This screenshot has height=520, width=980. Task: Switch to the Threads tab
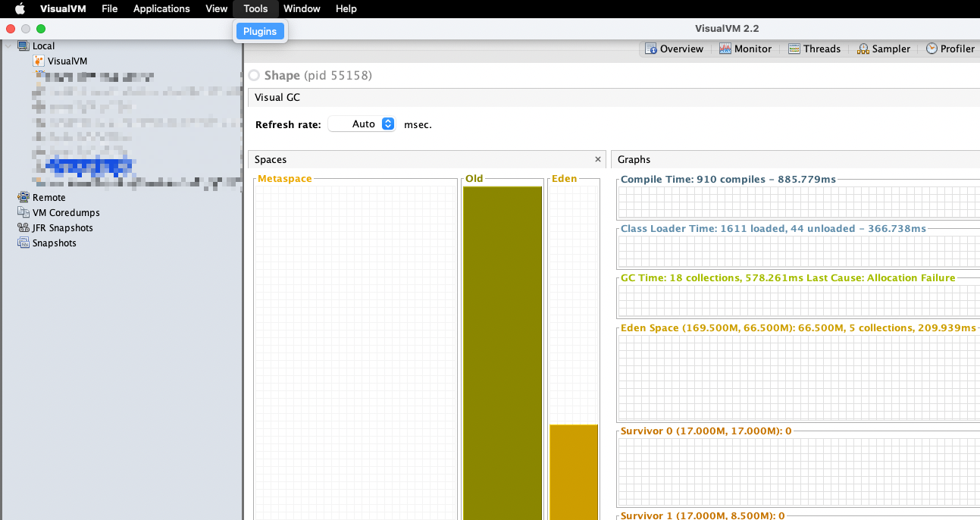pos(815,49)
